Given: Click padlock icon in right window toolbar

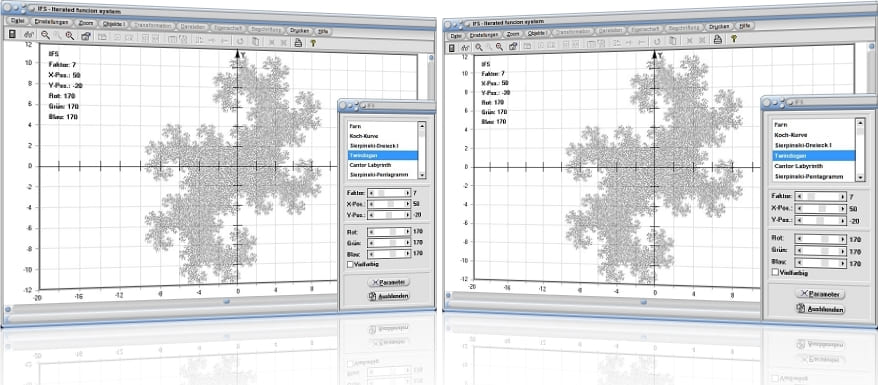Looking at the screenshot, I should coord(513,46).
